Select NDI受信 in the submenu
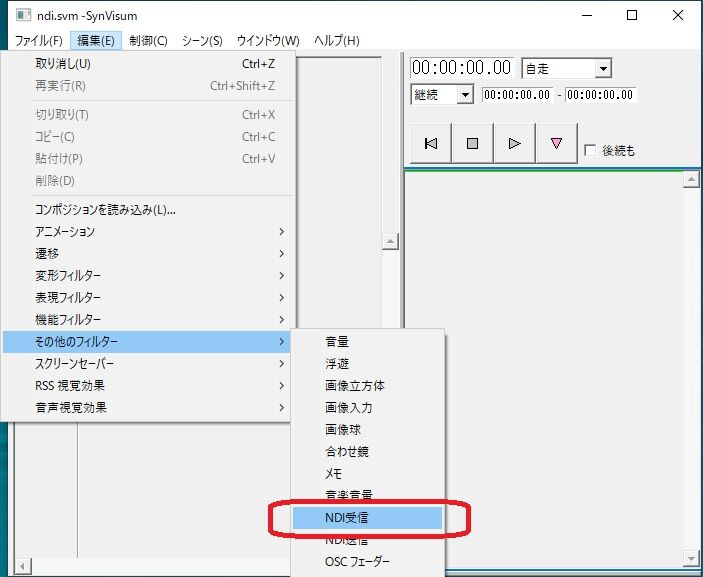Viewport: 703px width, 577px height. coord(367,518)
